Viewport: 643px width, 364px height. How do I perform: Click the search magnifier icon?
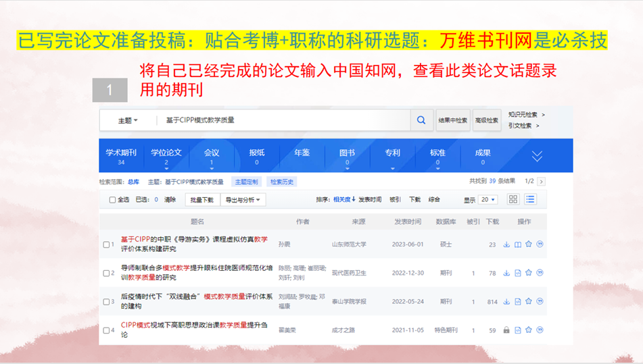(x=421, y=120)
